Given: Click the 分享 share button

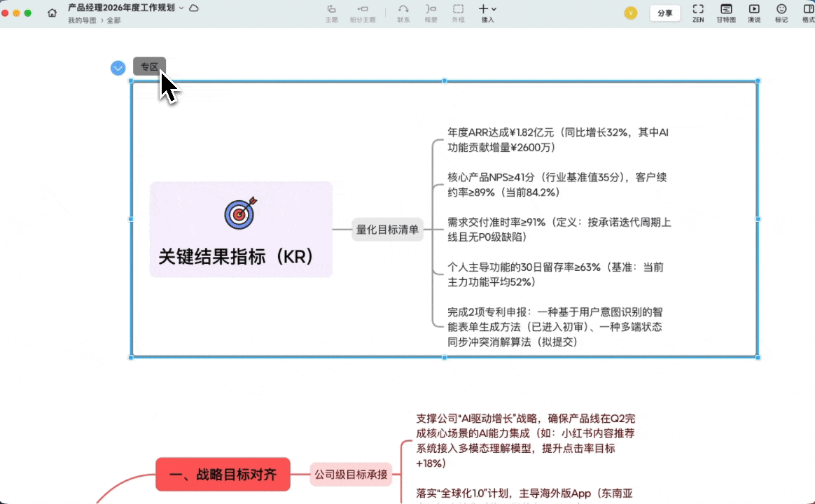Looking at the screenshot, I should (x=665, y=13).
